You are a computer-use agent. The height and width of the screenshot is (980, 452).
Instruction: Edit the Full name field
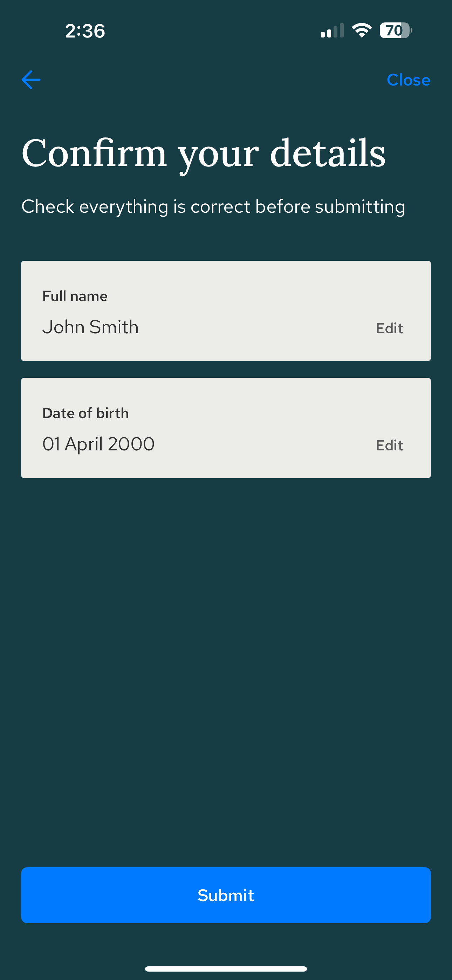point(389,328)
